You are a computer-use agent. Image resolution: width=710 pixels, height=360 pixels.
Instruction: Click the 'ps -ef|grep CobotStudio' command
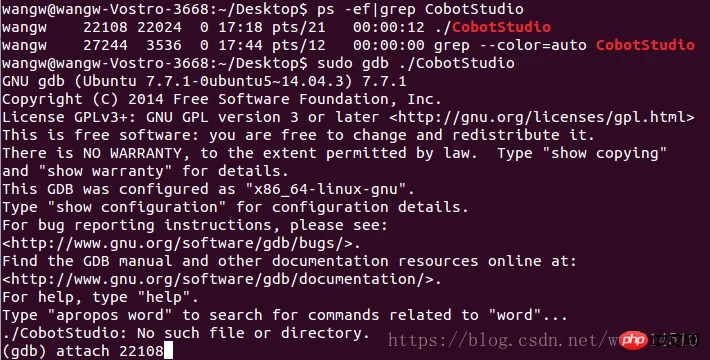tap(420, 9)
